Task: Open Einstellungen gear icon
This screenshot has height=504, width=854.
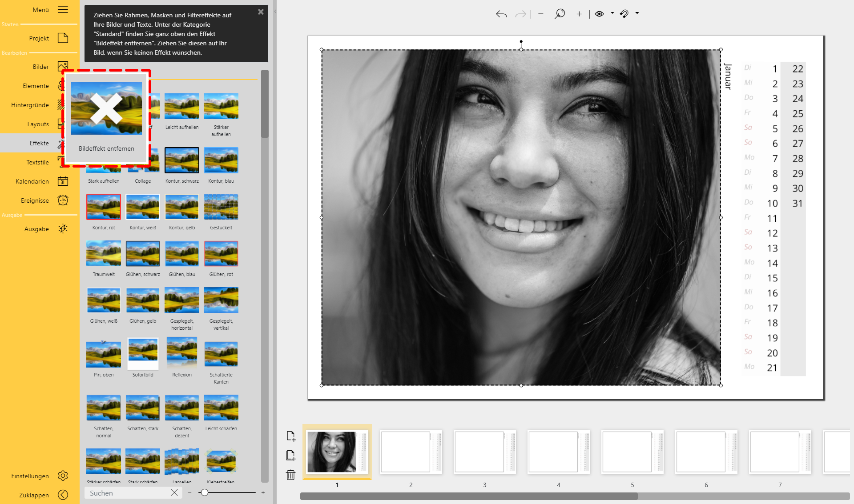Action: pyautogui.click(x=63, y=476)
